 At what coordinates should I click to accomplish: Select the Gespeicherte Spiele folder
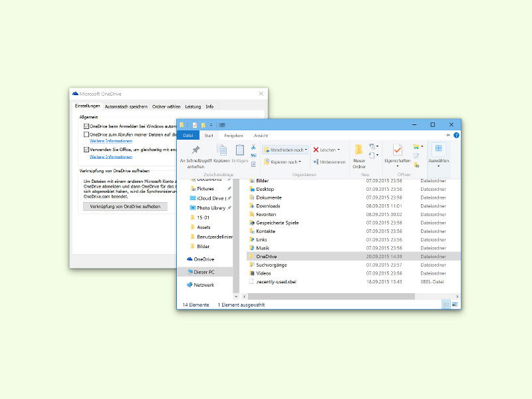point(354,223)
